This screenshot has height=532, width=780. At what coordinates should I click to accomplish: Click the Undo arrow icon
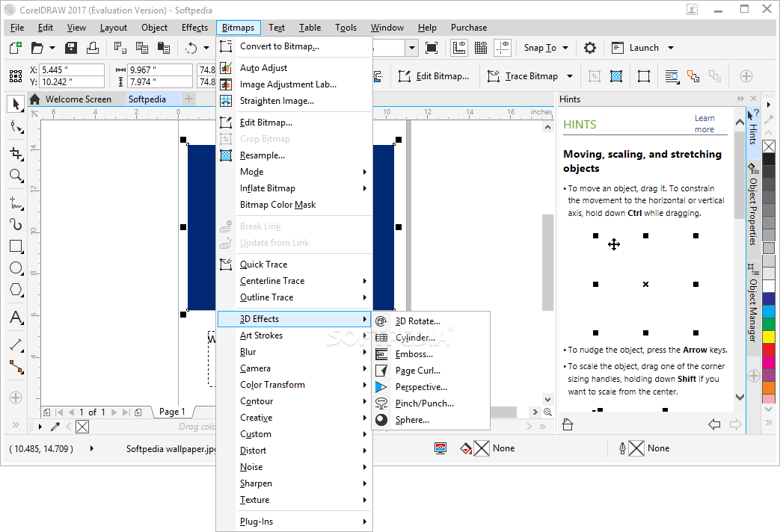point(191,48)
